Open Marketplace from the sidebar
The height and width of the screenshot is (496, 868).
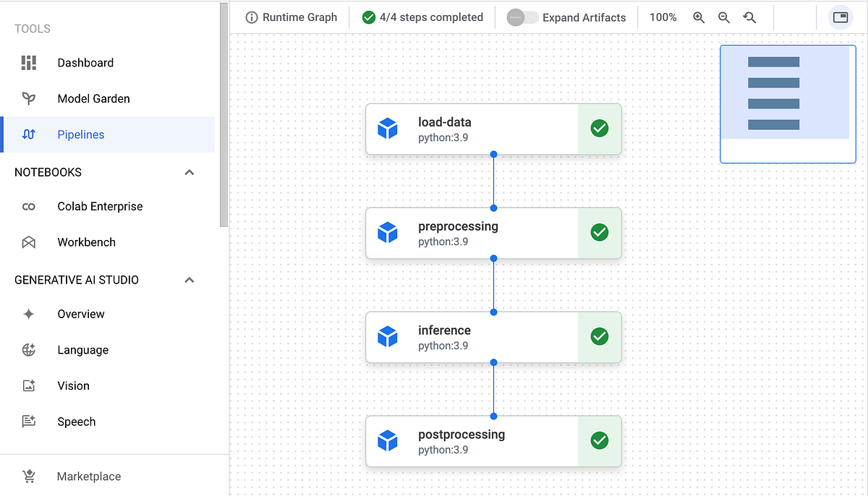88,476
